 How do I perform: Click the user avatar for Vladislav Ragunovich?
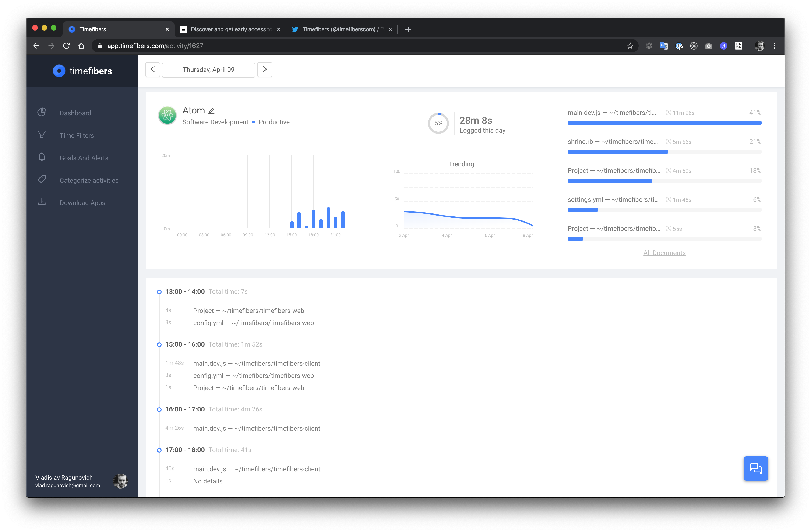121,481
